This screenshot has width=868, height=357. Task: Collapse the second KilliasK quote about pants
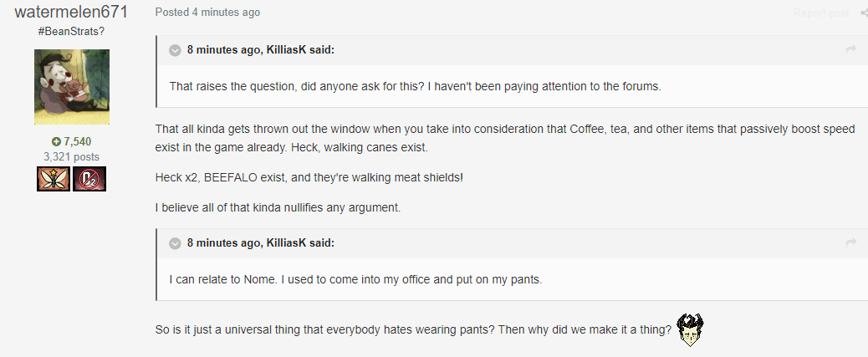pyautogui.click(x=176, y=243)
